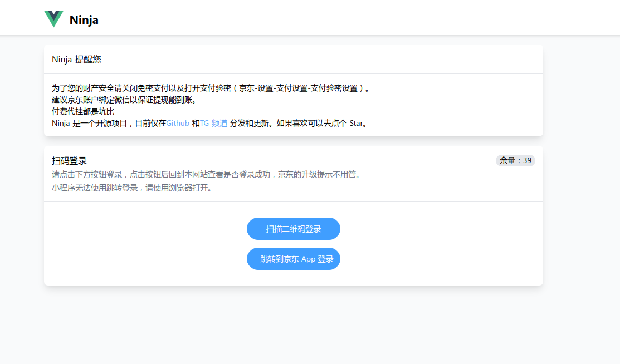Open the Github link
The height and width of the screenshot is (364, 620).
178,124
